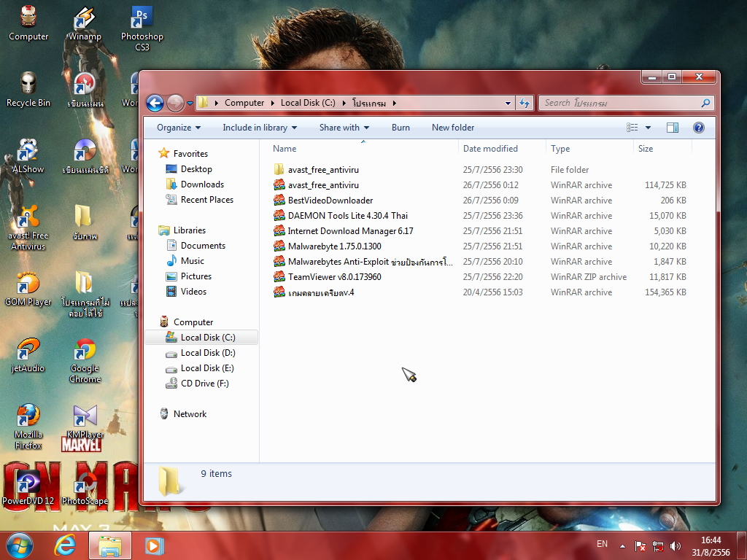The width and height of the screenshot is (747, 560).
Task: Click the Back navigation arrow in Explorer
Action: pos(155,103)
